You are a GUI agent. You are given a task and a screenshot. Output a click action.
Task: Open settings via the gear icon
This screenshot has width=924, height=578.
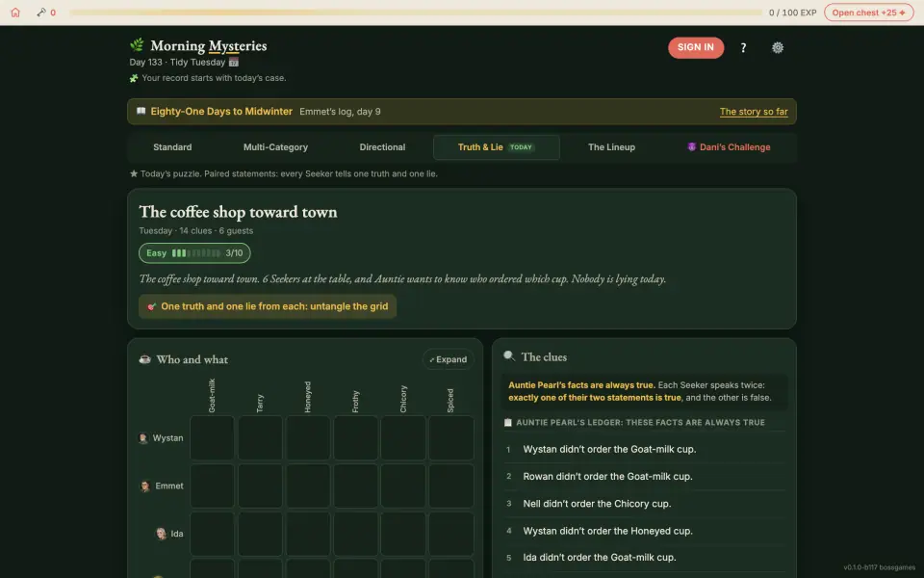(778, 48)
